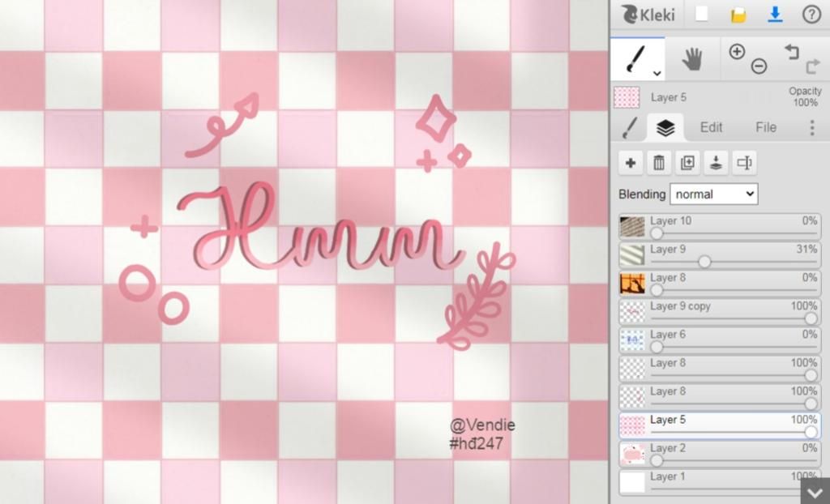The image size is (830, 504).
Task: Delete the layer with the trash icon
Action: click(x=659, y=163)
